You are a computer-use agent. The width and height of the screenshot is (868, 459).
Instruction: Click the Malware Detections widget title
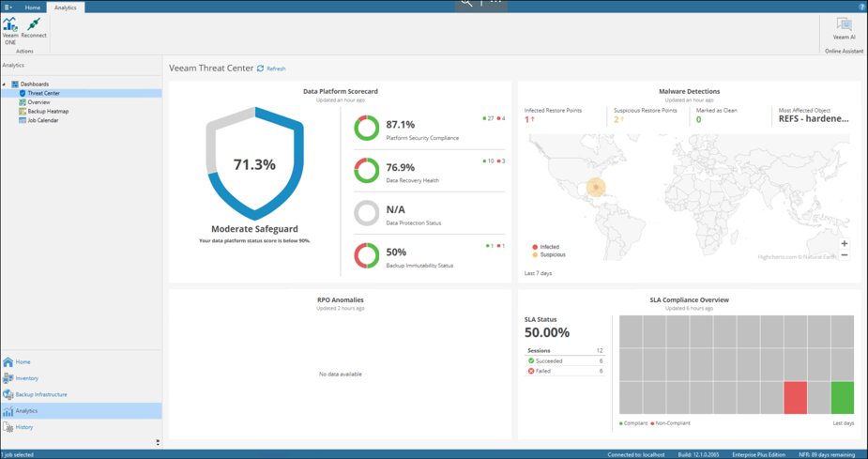pyautogui.click(x=689, y=91)
